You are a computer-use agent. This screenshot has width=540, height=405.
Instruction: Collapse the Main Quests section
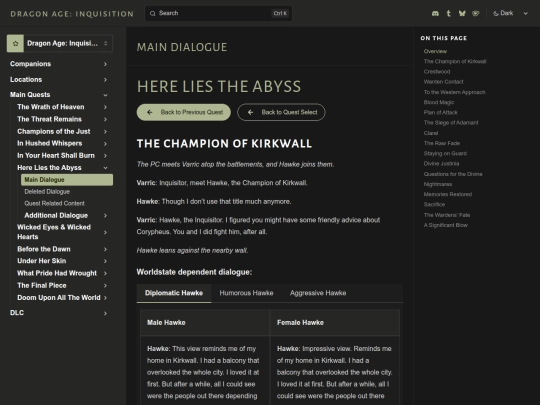pos(105,95)
